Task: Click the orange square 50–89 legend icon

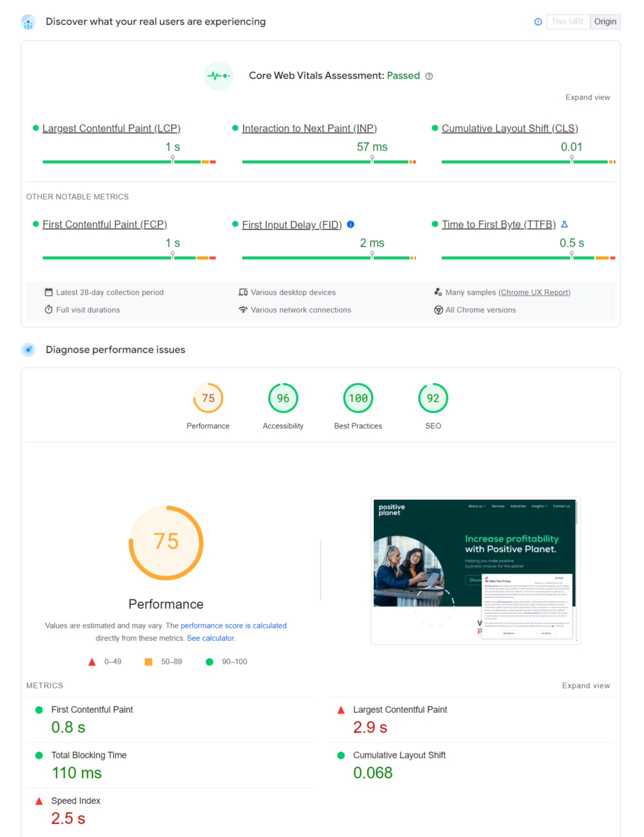Action: tap(148, 662)
